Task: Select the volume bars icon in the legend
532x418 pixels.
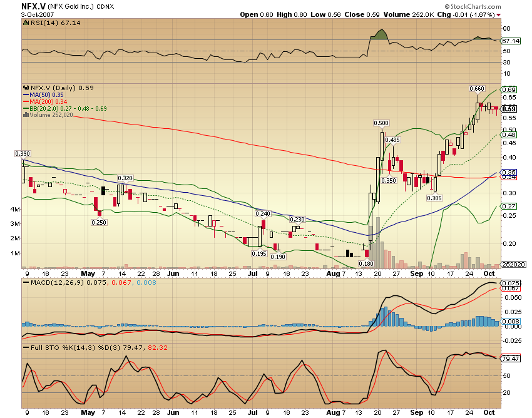Action: [x=26, y=115]
